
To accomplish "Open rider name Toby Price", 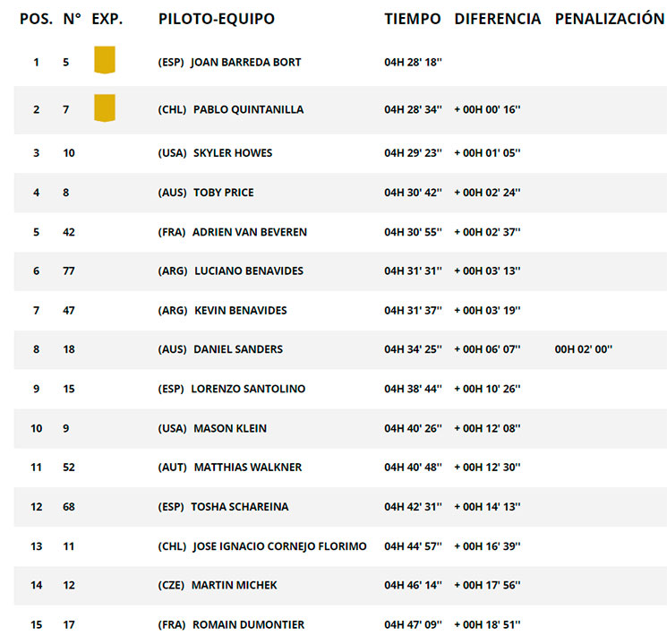I will [223, 193].
